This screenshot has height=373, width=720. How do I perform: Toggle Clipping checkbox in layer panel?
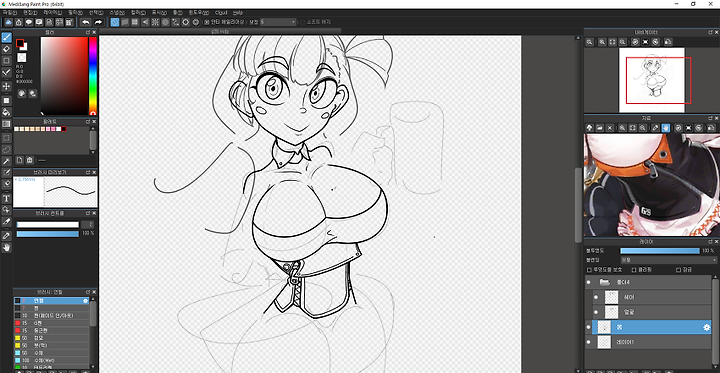(634, 270)
